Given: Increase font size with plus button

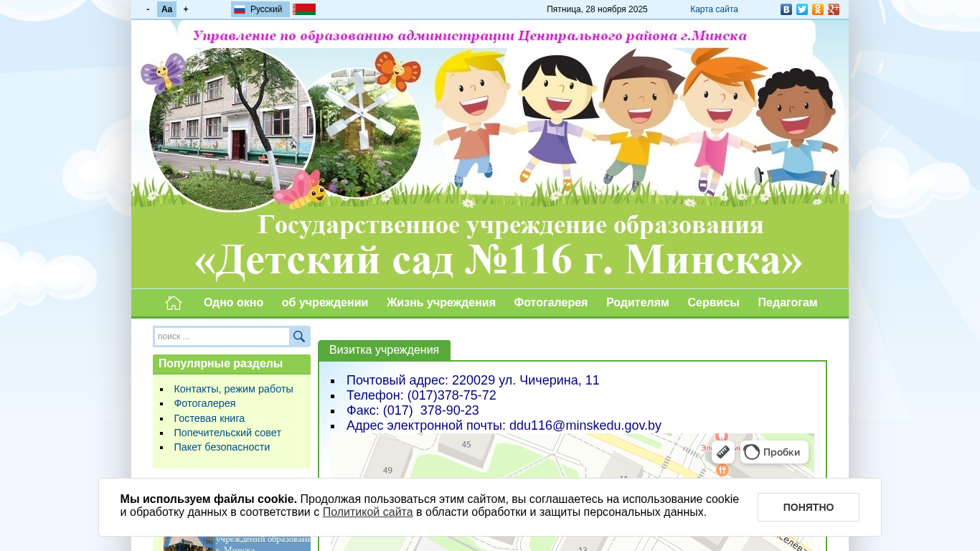Looking at the screenshot, I should pos(186,9).
